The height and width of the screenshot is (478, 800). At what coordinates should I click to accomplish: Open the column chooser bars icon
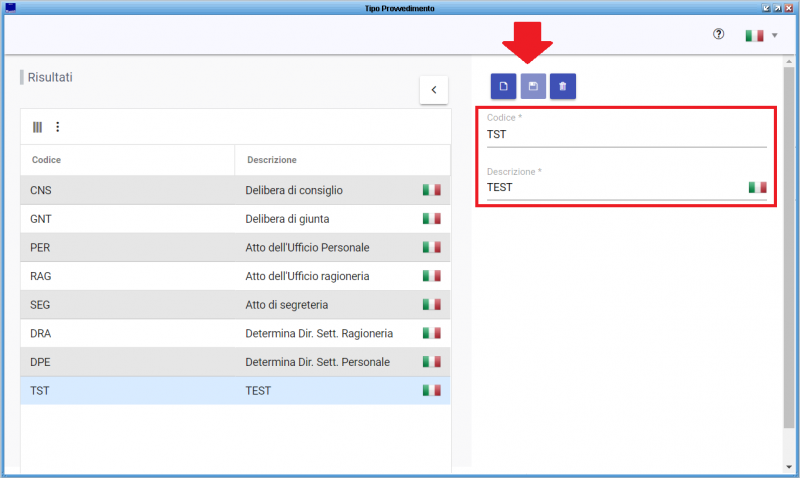click(37, 127)
